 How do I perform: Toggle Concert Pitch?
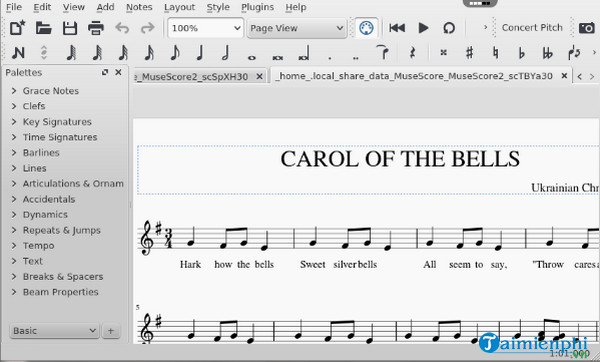point(532,28)
